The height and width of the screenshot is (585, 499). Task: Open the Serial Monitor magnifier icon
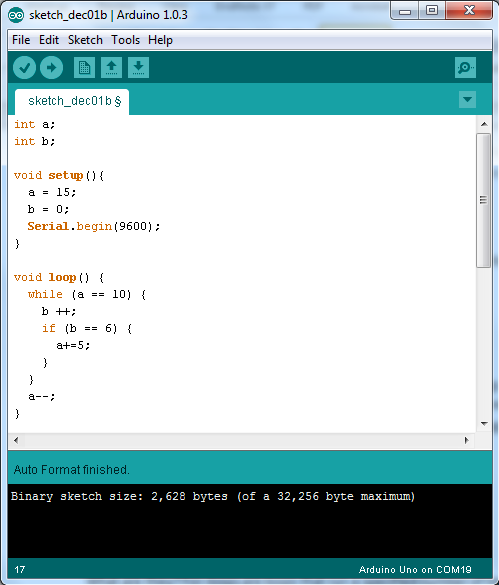pos(465,68)
